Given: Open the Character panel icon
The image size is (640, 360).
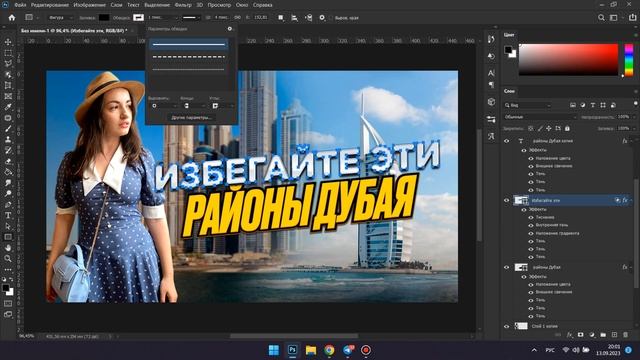Looking at the screenshot, I should coord(491,73).
